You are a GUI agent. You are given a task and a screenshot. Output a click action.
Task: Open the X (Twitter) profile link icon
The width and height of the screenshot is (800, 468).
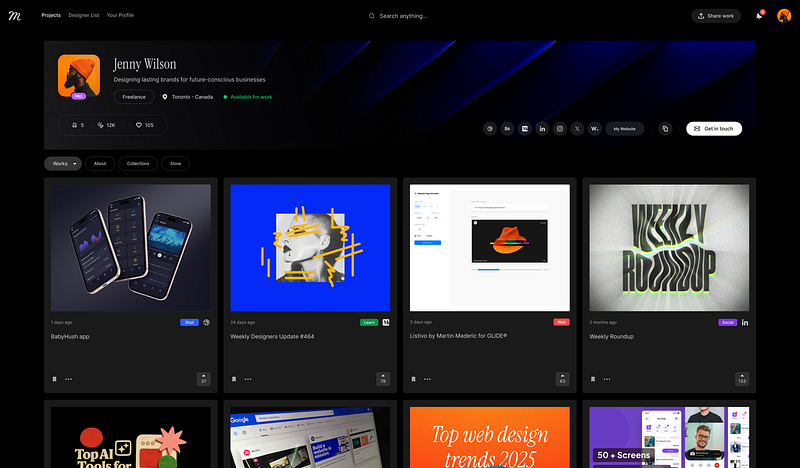click(577, 129)
